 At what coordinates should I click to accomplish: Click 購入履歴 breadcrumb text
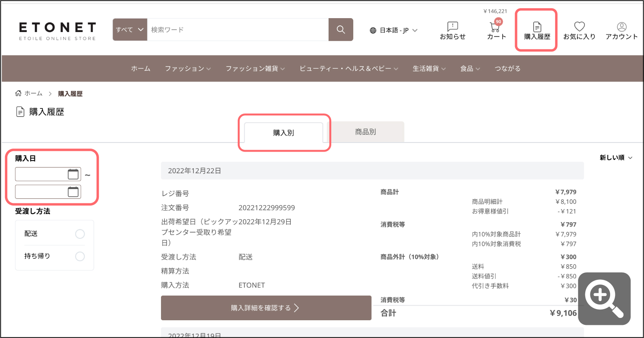(70, 94)
